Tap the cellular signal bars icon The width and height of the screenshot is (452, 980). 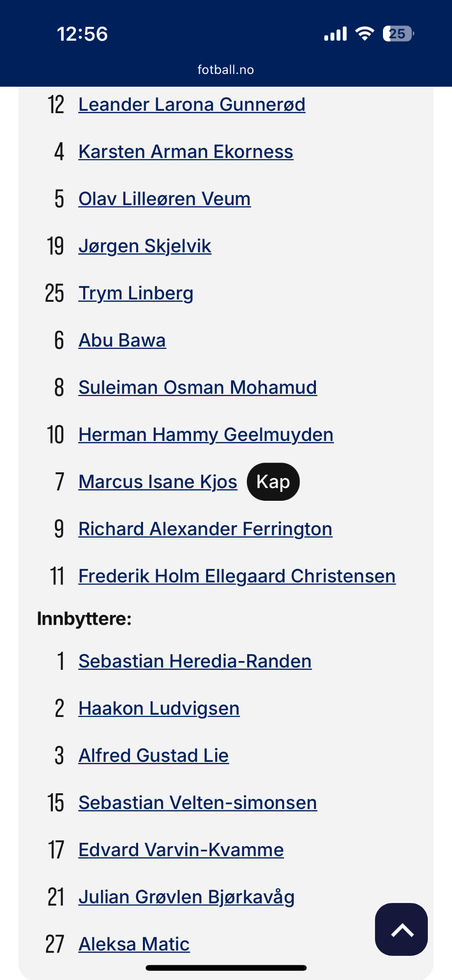point(335,34)
